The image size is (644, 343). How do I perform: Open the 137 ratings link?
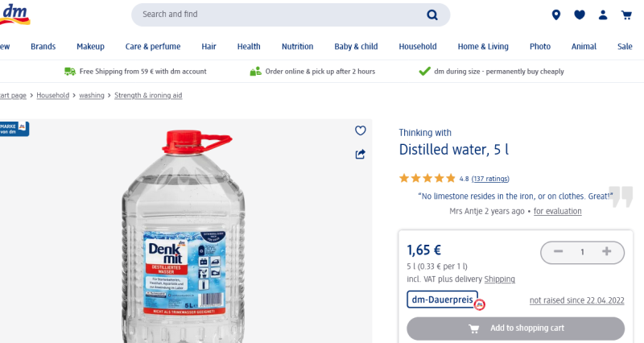[490, 179]
